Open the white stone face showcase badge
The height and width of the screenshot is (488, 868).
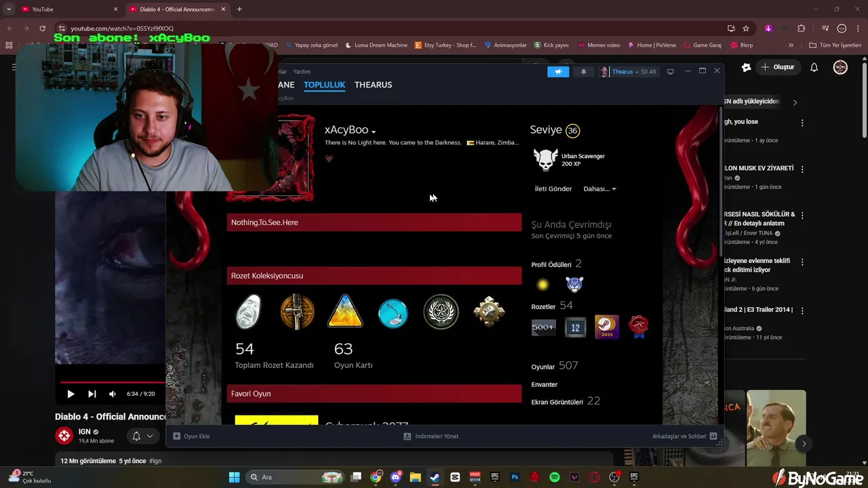coord(249,312)
